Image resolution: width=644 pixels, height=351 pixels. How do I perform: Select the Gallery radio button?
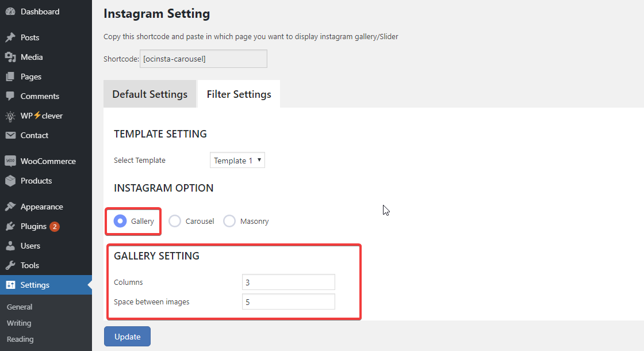click(x=120, y=221)
